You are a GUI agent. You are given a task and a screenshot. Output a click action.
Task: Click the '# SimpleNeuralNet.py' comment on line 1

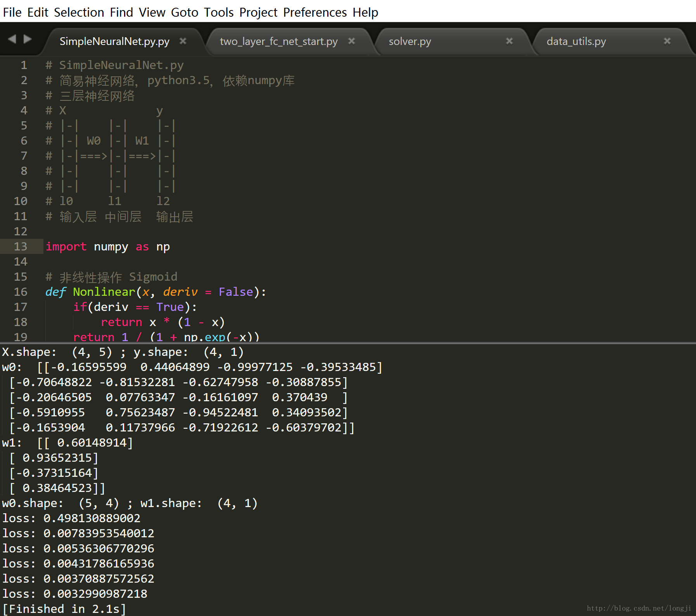pos(114,65)
